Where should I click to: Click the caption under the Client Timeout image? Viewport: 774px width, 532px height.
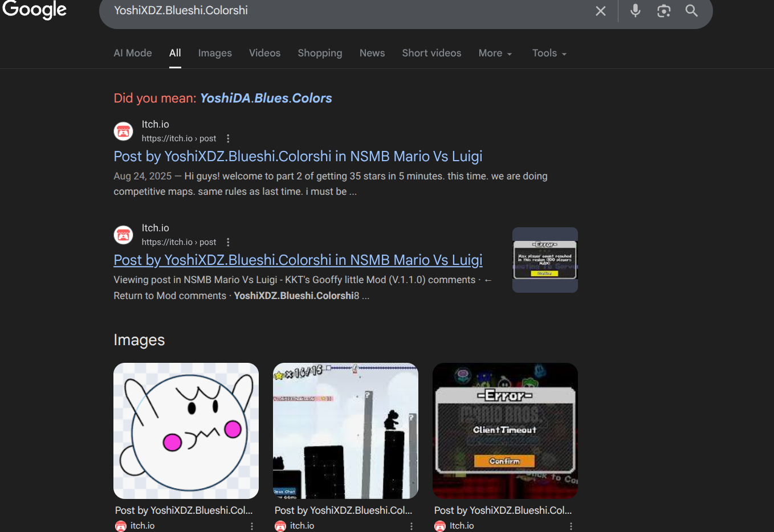point(503,510)
